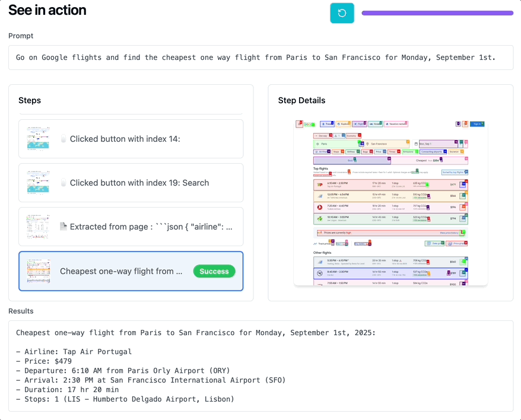521x420 pixels.
Task: Open 'Sorted by top flights' dropdown
Action: click(454, 172)
